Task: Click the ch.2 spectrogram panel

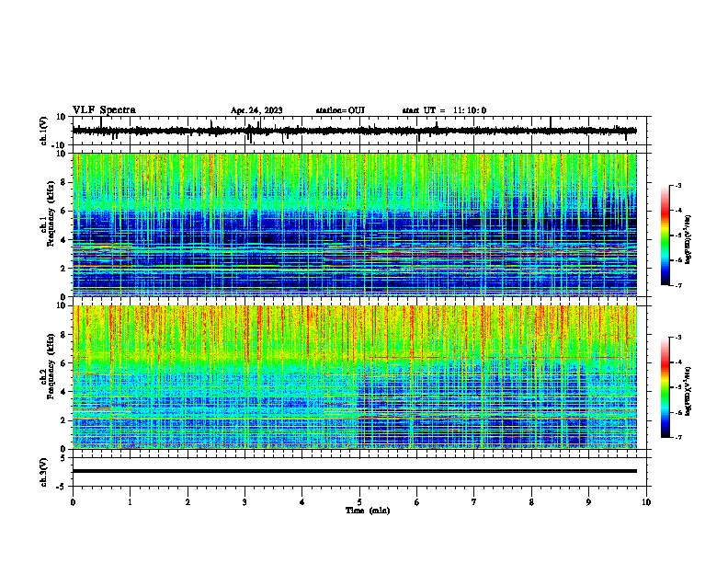Action: coord(355,377)
